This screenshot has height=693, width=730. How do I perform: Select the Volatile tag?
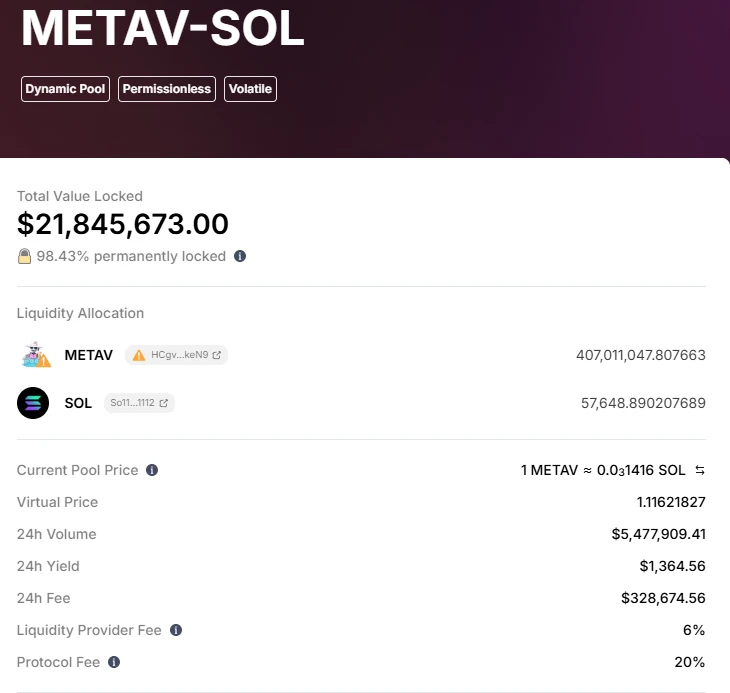pos(250,89)
